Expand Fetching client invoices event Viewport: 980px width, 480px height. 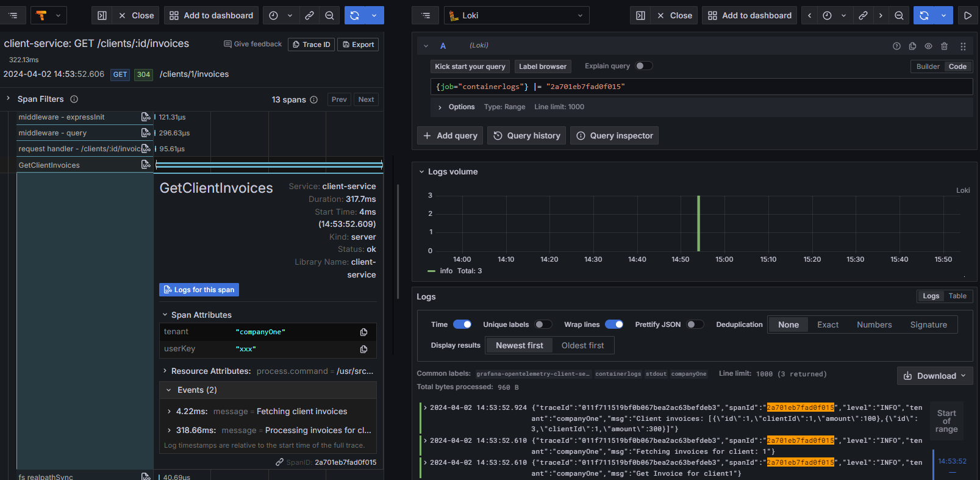click(169, 412)
